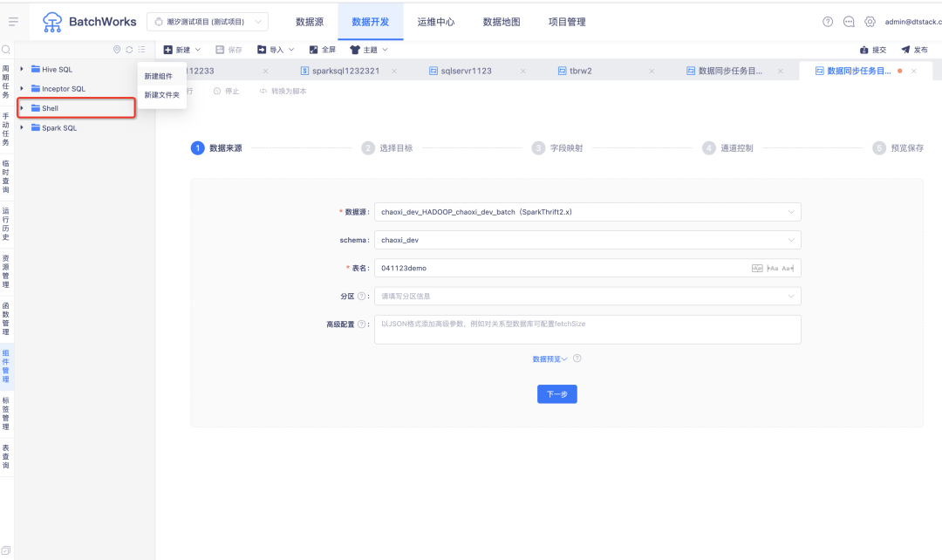Expand the Spark SQL folder arrow
942x560 pixels.
[22, 127]
